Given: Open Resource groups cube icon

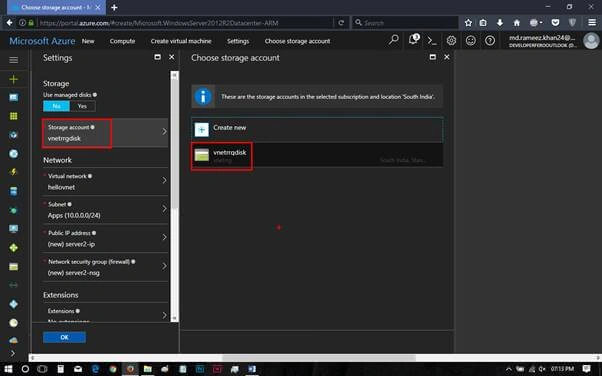Looking at the screenshot, I should coord(13,135).
